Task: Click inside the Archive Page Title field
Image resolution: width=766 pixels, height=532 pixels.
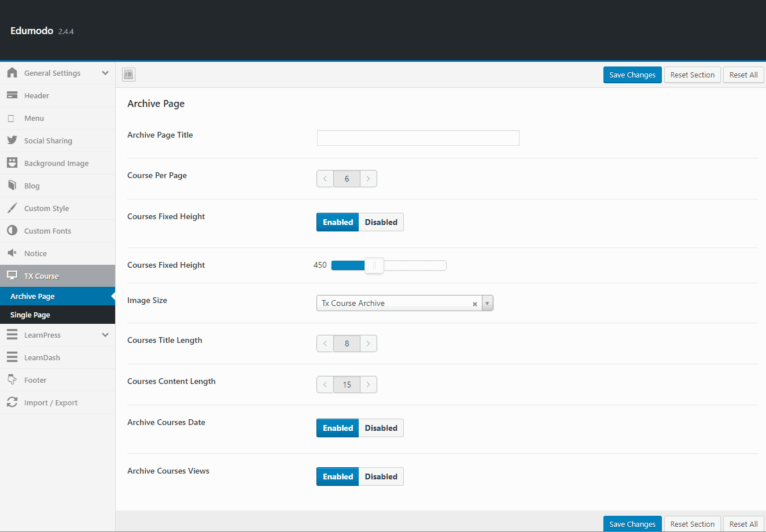Action: coord(418,138)
